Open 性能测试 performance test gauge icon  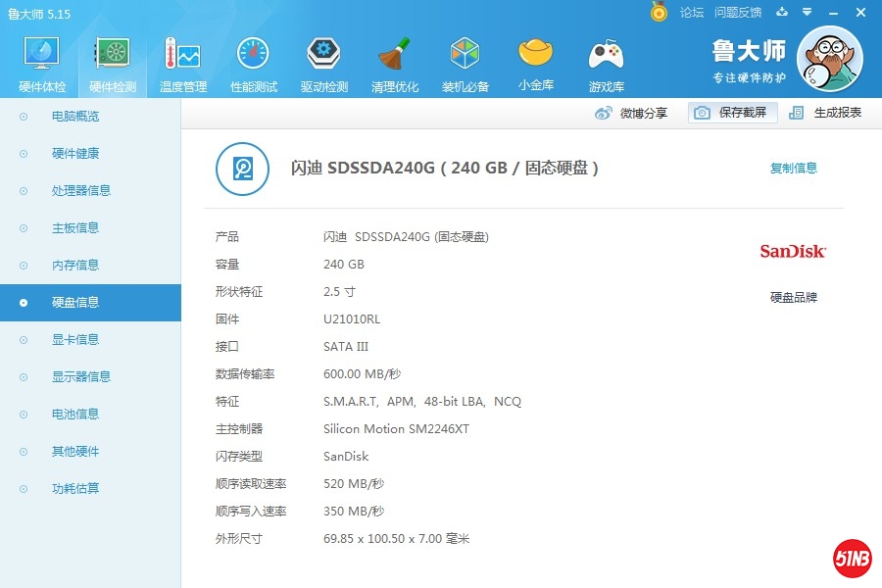[x=253, y=55]
